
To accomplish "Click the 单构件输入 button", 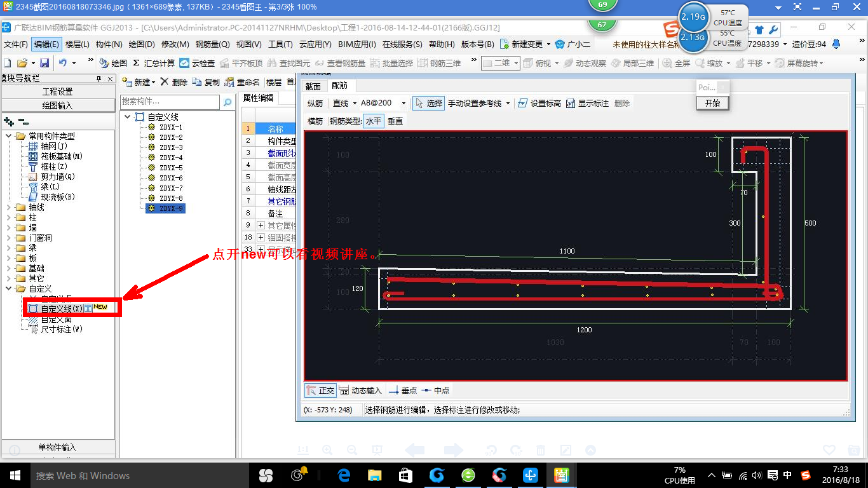I will [58, 447].
